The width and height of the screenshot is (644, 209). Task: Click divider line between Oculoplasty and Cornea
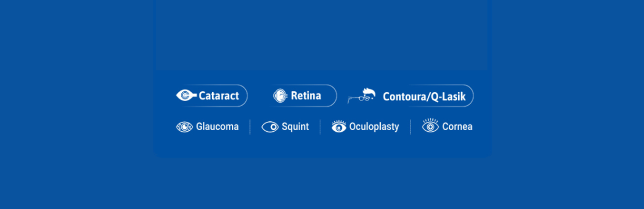coord(410,127)
